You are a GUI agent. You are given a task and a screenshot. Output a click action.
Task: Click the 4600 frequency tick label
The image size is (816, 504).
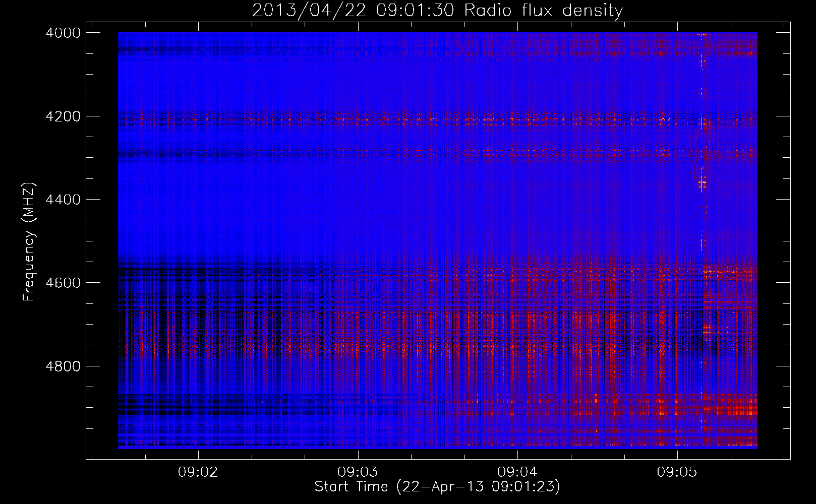click(63, 283)
